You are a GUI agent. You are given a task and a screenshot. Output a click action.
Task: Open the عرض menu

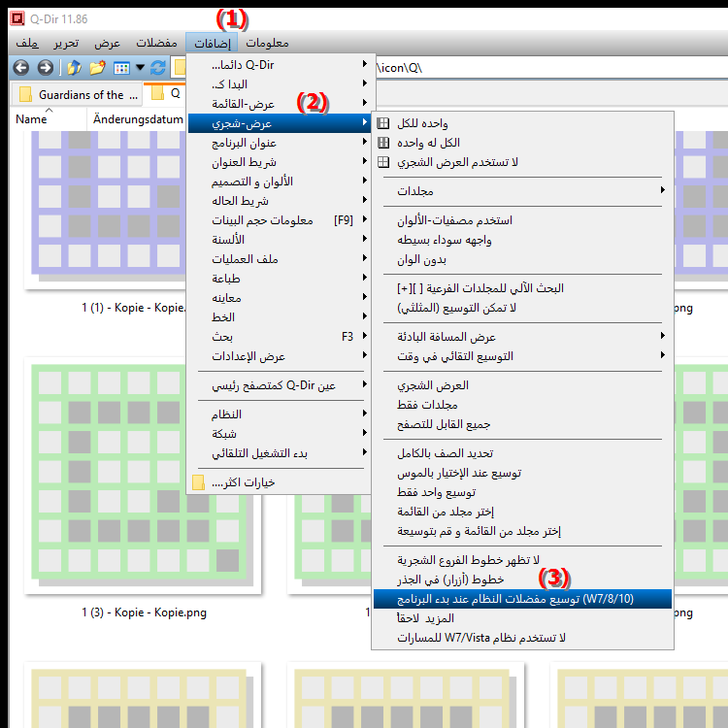[x=107, y=43]
